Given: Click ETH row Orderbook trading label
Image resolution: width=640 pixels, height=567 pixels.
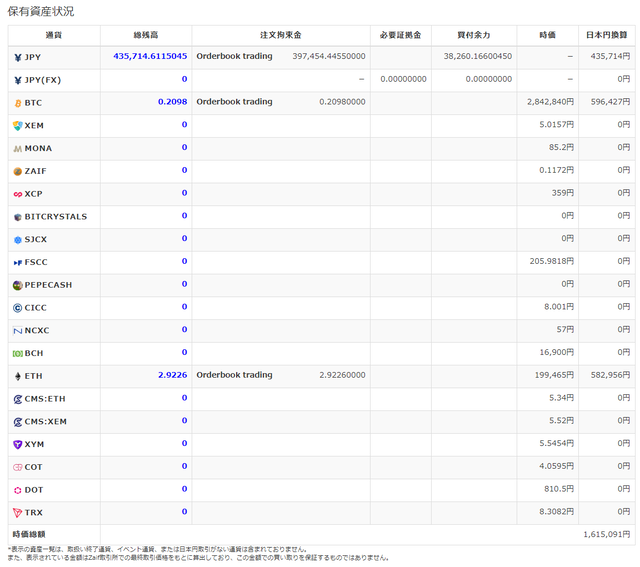Looking at the screenshot, I should click(x=234, y=375).
